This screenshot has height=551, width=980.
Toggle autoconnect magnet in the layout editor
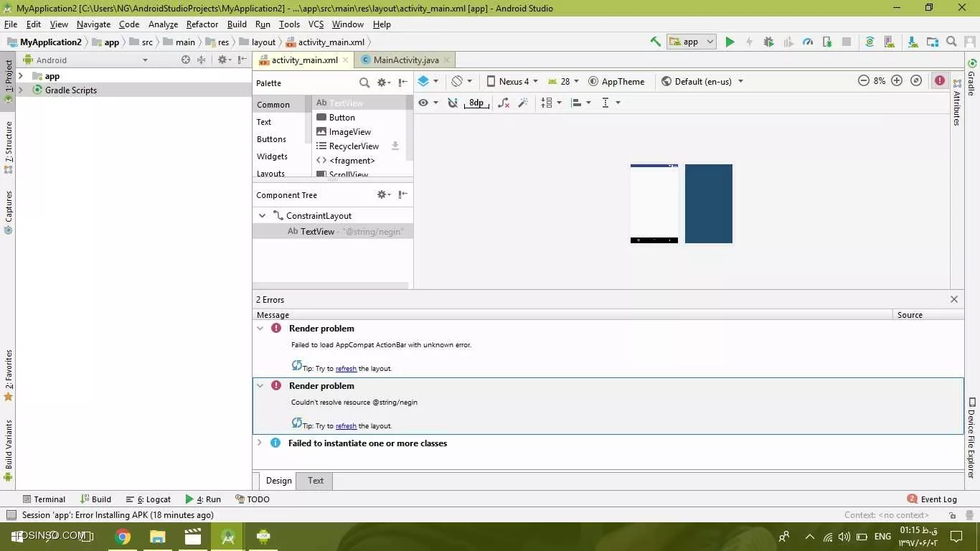(x=453, y=103)
